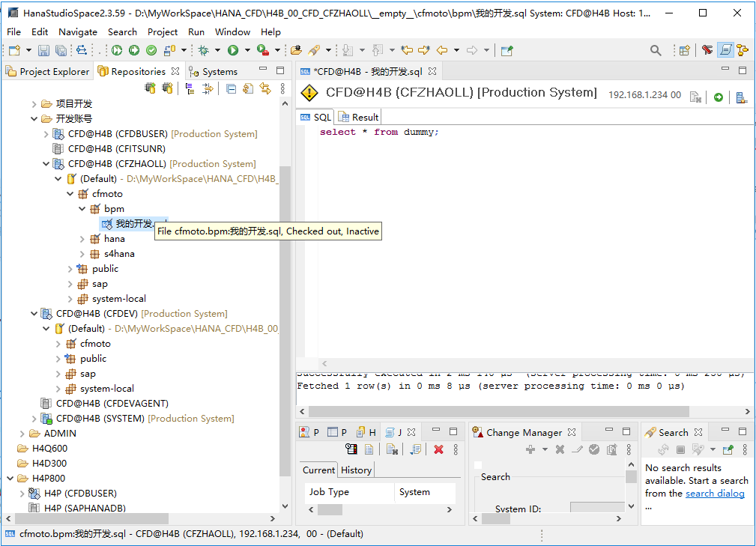Select the Current tab in Job view
Viewport: 756px width, 546px height.
pos(318,470)
